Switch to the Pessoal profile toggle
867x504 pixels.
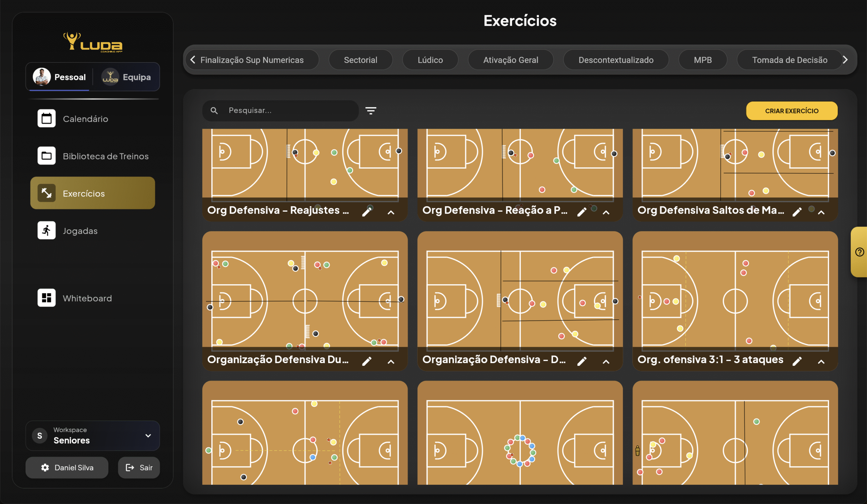click(x=60, y=77)
